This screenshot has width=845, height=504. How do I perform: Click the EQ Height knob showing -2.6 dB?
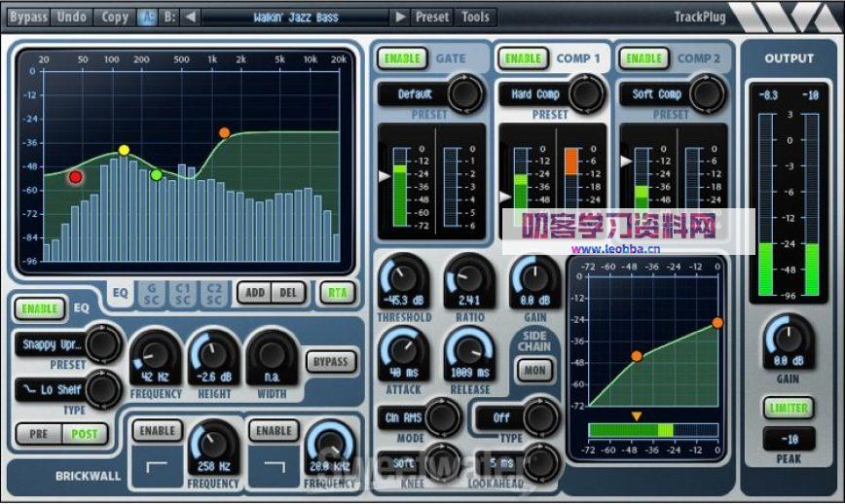pyautogui.click(x=214, y=355)
